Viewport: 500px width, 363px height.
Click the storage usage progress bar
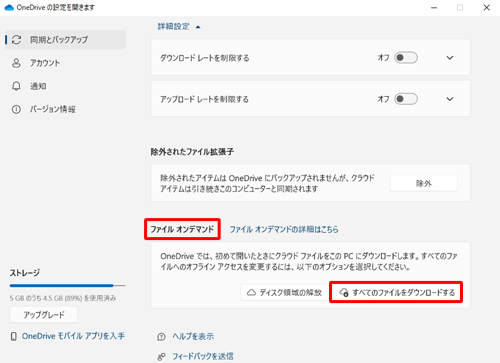[x=67, y=286]
